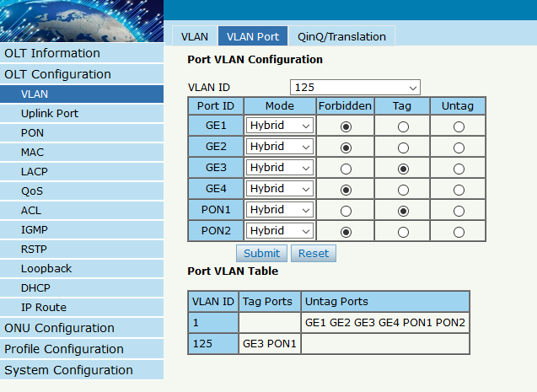This screenshot has height=392, width=537.
Task: Select Tag radio for GE1
Action: [x=403, y=126]
